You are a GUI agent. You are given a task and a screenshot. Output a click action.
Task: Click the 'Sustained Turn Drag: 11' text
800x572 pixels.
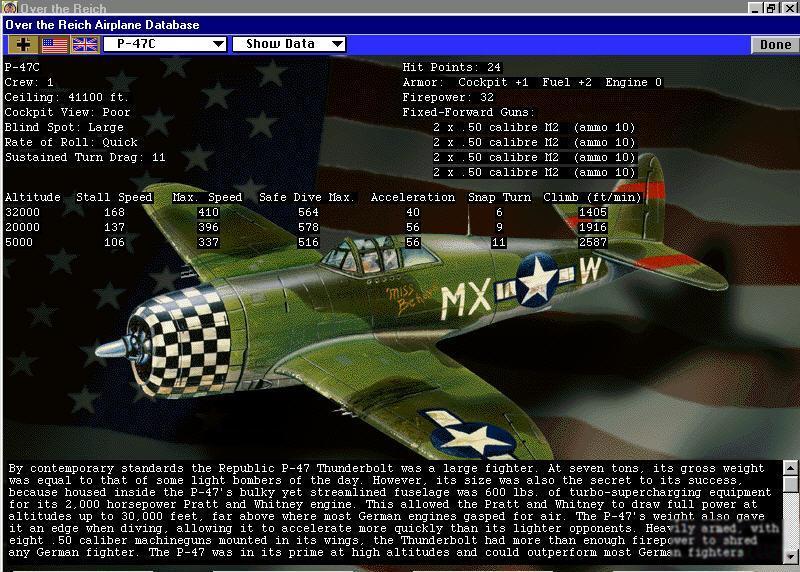tap(85, 157)
